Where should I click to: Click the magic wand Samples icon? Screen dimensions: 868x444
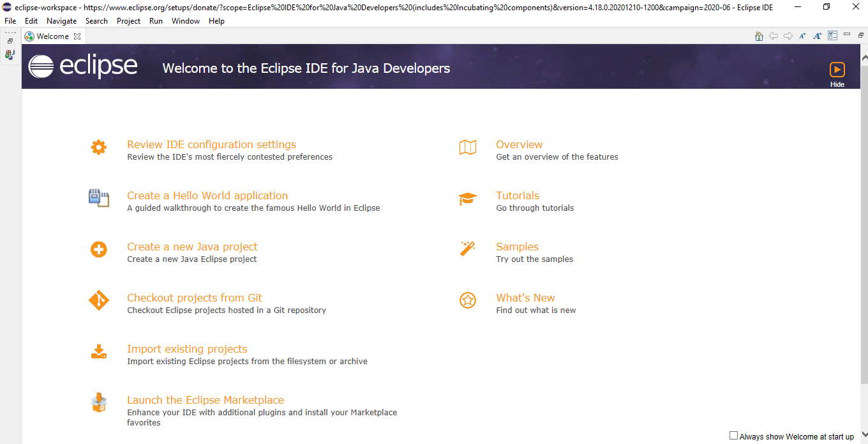click(x=468, y=249)
